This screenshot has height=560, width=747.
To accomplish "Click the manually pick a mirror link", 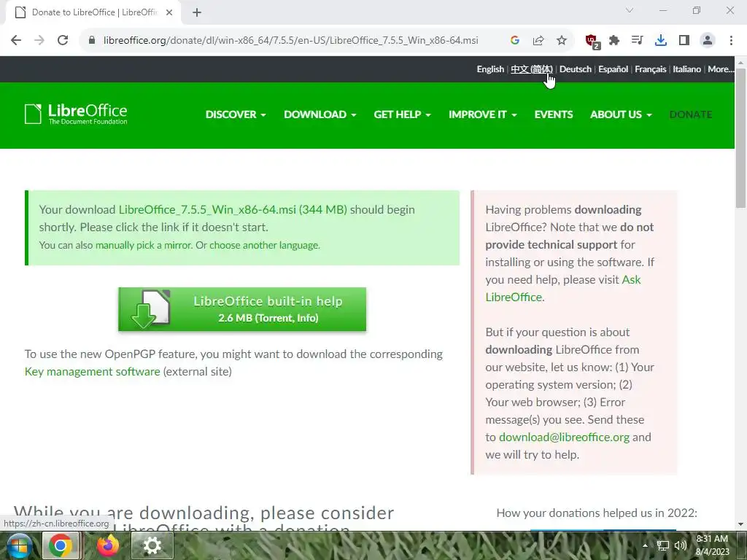I will (x=144, y=245).
